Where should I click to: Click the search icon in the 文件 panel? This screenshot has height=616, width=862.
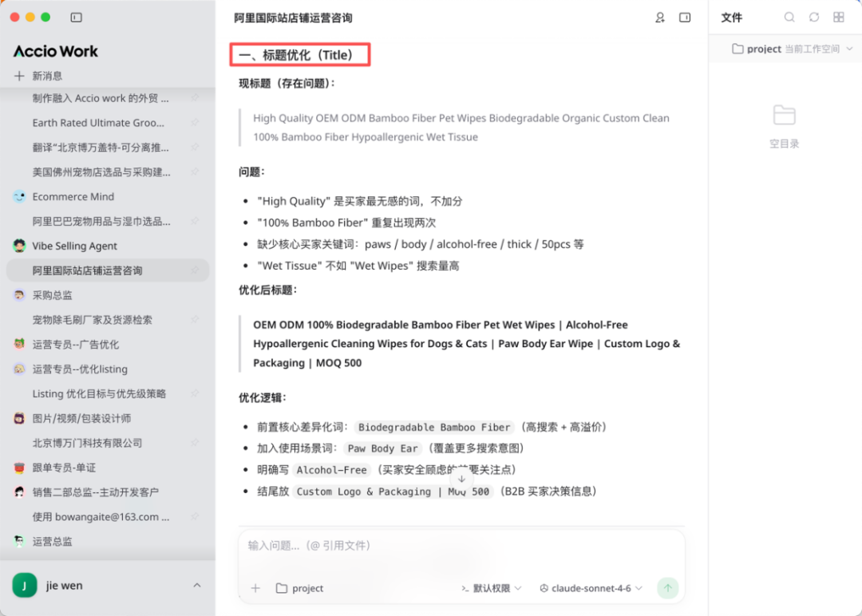(x=789, y=17)
